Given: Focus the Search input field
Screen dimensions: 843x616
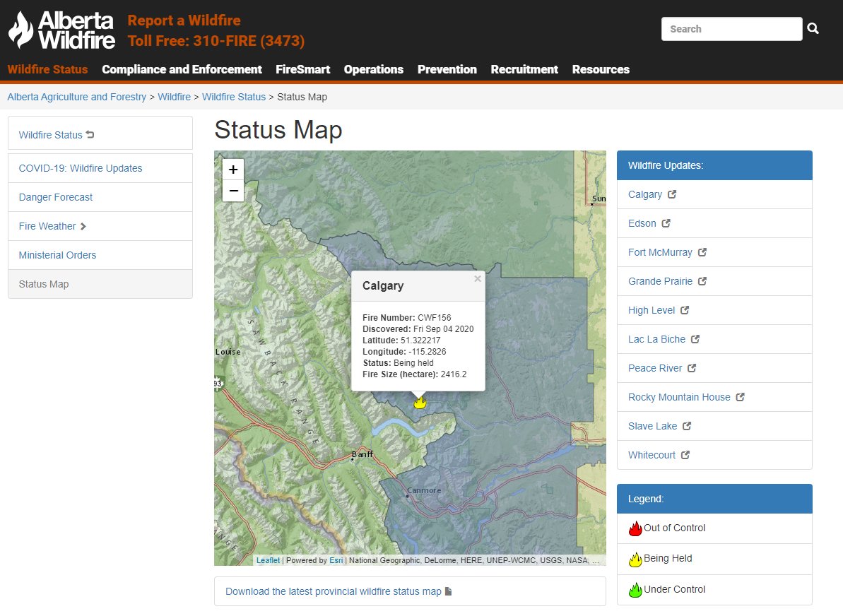Looking at the screenshot, I should 732,28.
